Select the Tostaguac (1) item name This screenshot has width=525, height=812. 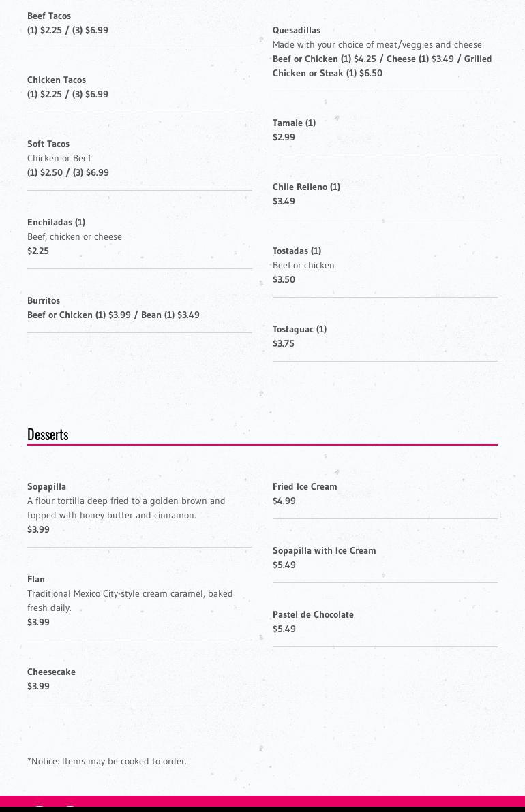pos(299,329)
